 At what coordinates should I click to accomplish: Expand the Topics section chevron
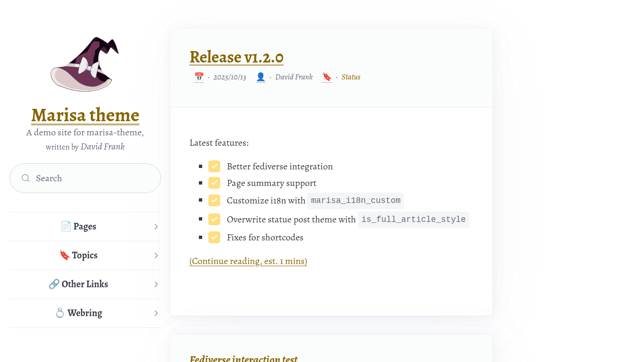click(156, 255)
